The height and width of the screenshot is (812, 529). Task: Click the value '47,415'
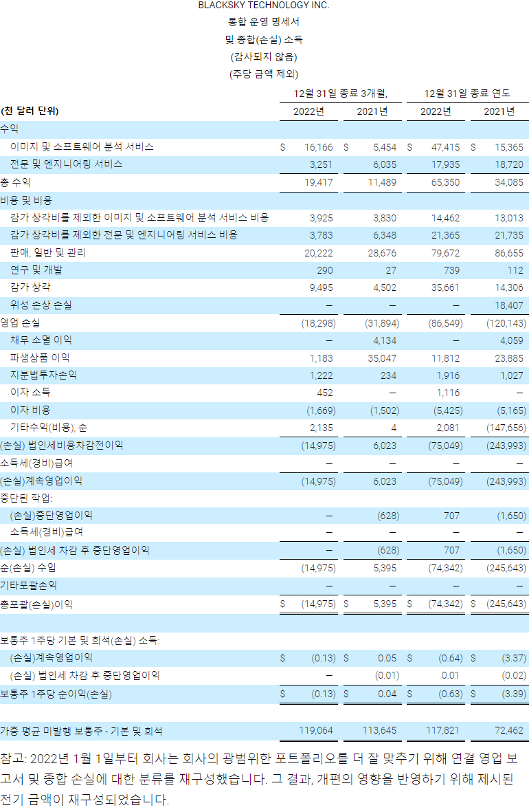coord(445,148)
